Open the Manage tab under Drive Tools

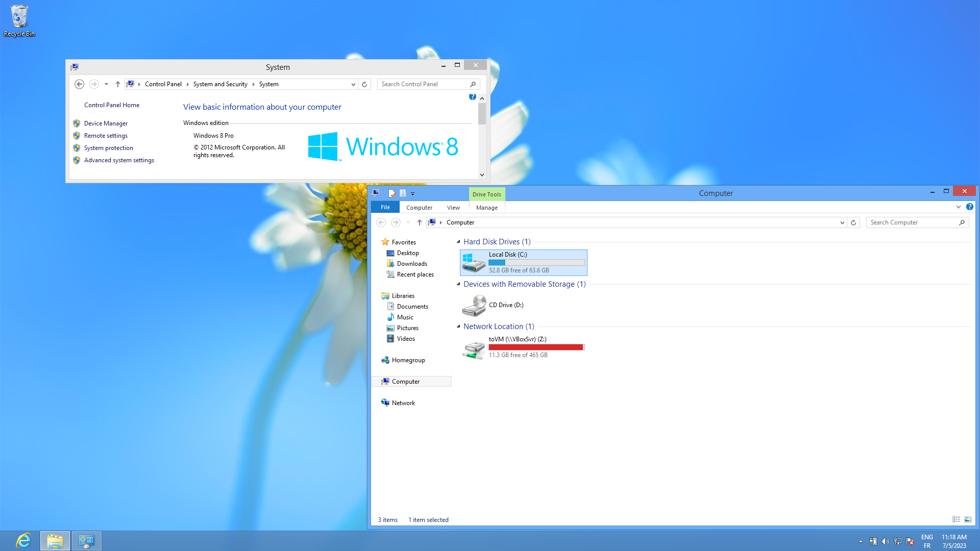pos(486,207)
